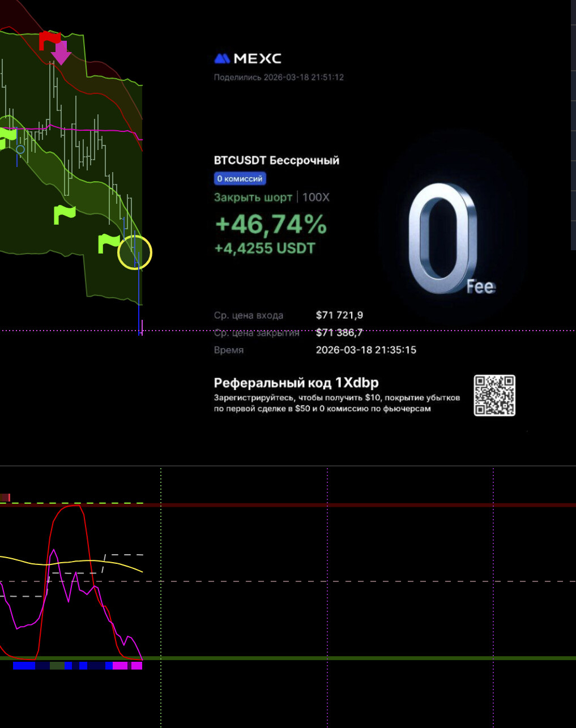Click the magenta segment of bottom color bar
576x728 pixels.
pos(120,666)
